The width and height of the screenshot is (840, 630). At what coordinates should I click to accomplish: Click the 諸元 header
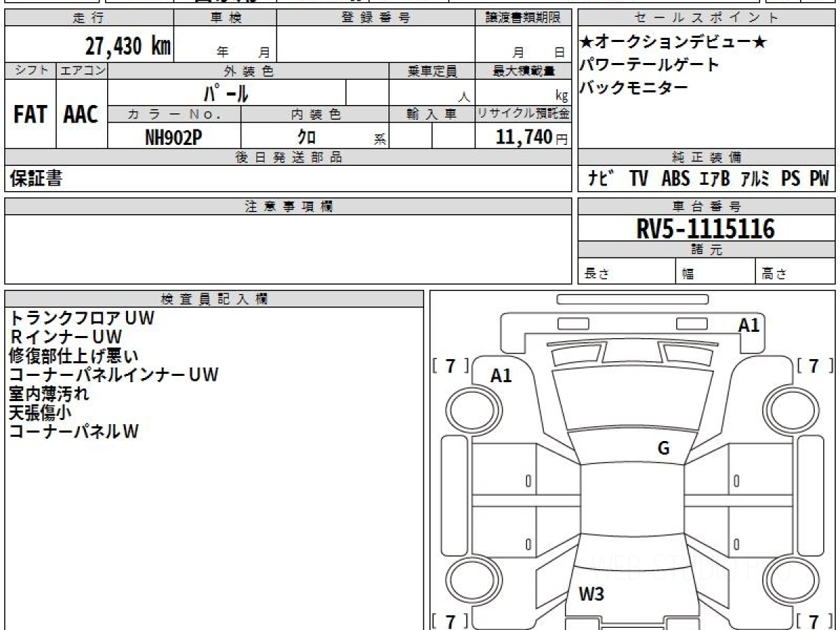tap(706, 250)
